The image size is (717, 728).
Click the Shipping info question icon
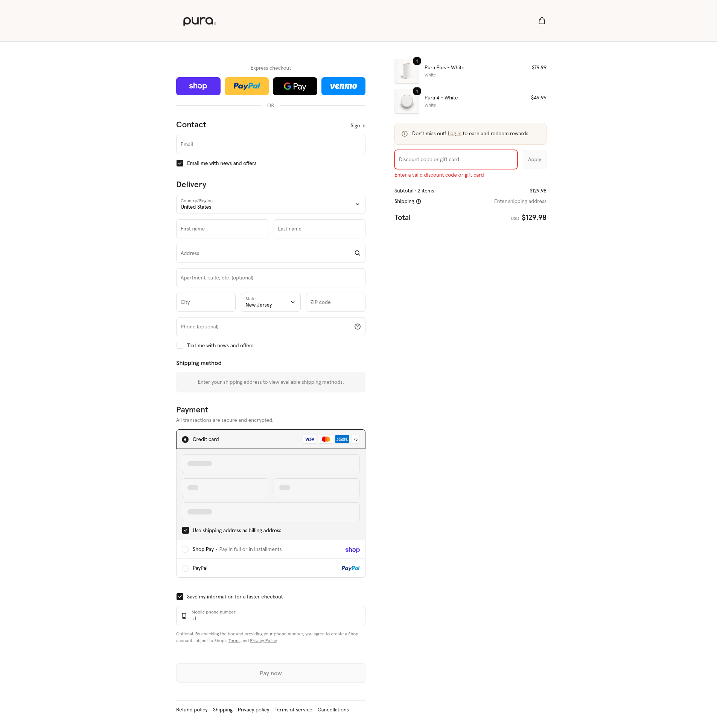pyautogui.click(x=419, y=201)
